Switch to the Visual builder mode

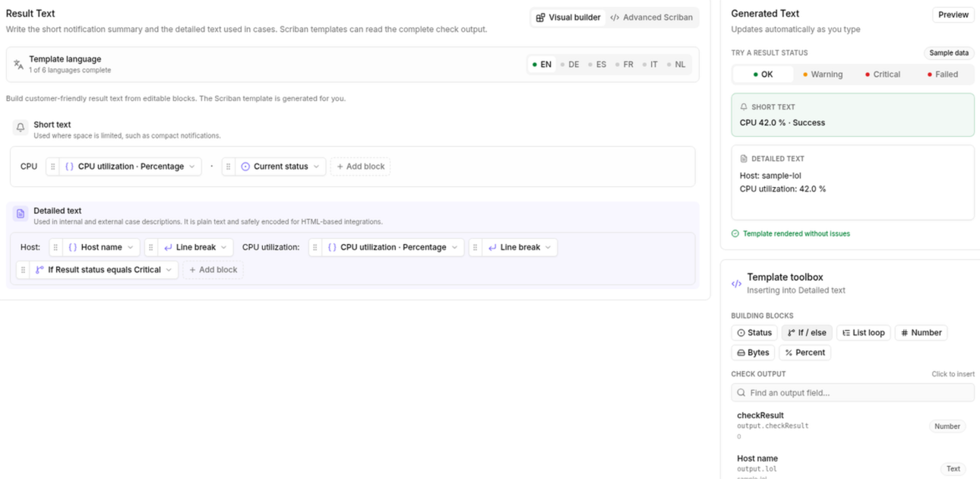[x=567, y=17]
